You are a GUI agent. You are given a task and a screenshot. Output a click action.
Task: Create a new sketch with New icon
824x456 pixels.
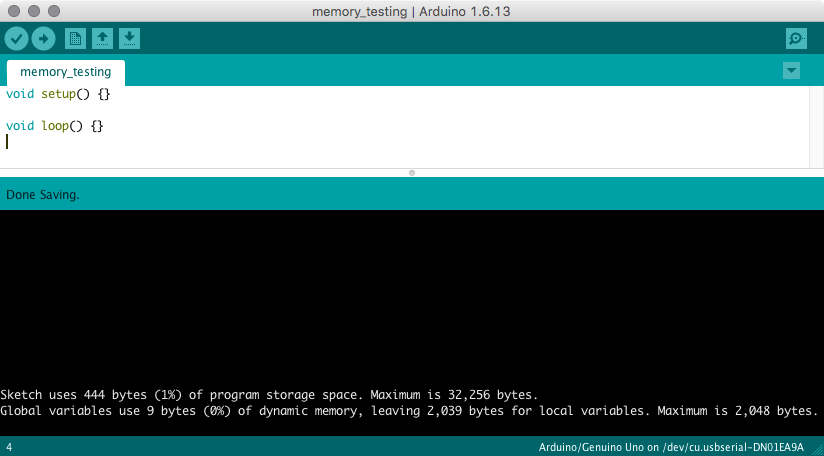75,39
